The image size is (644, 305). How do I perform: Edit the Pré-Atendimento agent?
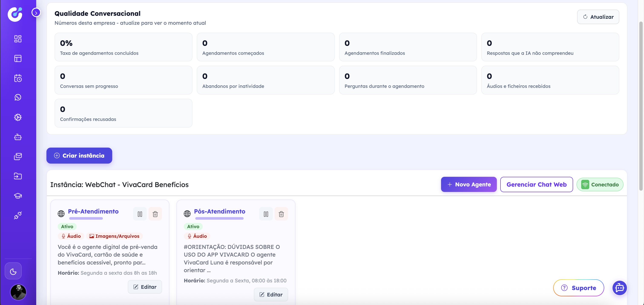145,287
